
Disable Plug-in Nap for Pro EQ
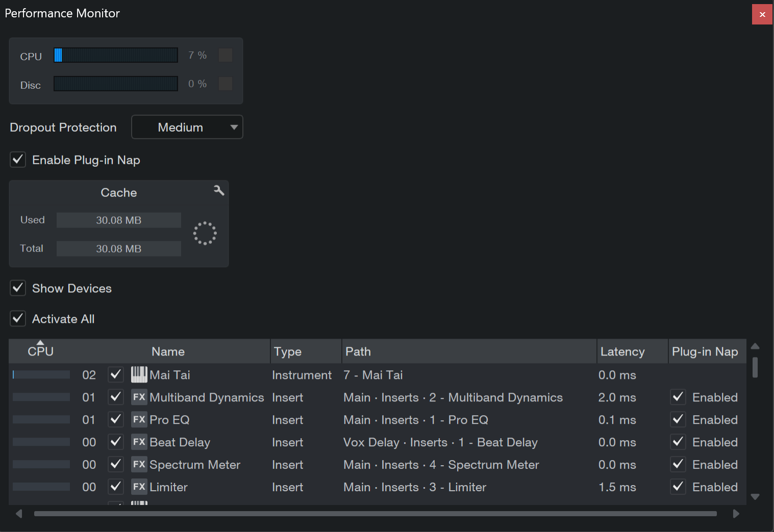coord(678,419)
